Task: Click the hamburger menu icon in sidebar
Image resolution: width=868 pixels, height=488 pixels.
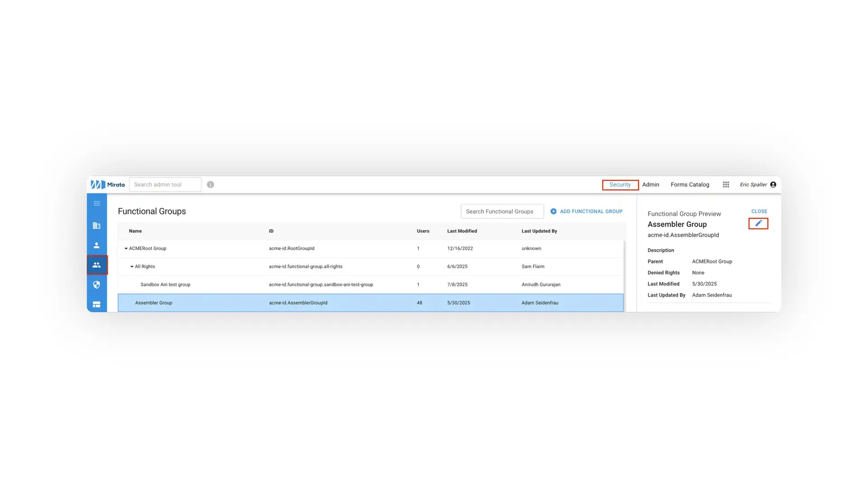Action: (x=97, y=203)
